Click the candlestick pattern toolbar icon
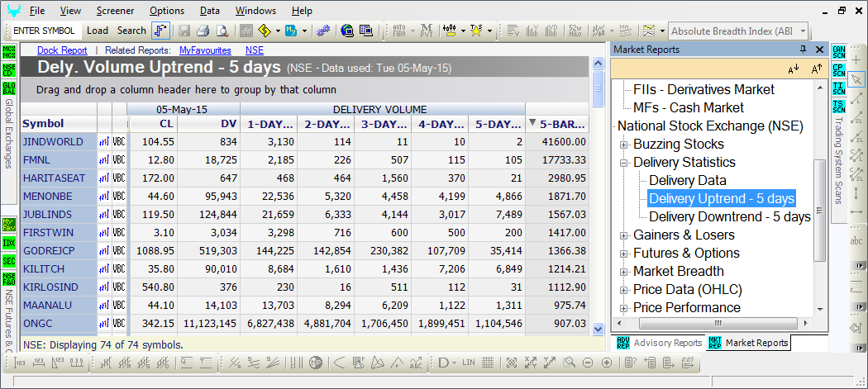868x389 pixels. coord(451,31)
